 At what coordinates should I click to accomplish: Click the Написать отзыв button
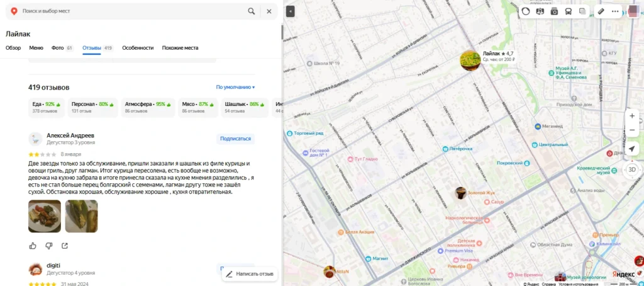pos(250,273)
